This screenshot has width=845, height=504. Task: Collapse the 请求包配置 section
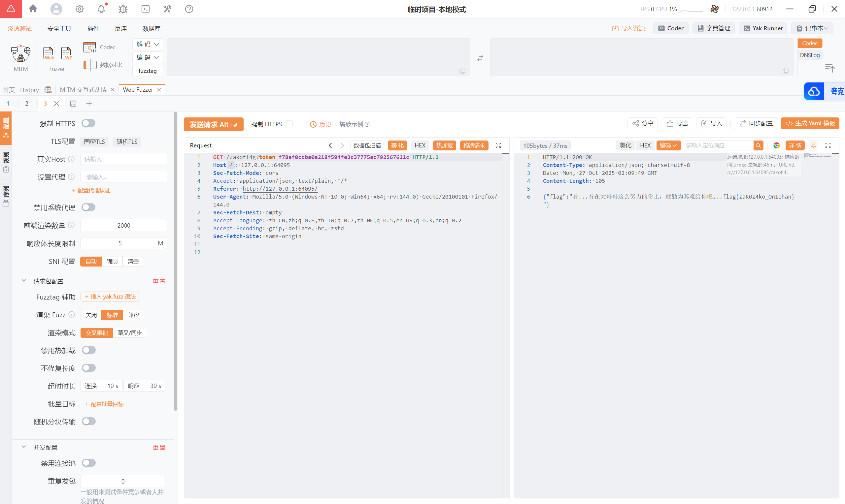tap(24, 280)
